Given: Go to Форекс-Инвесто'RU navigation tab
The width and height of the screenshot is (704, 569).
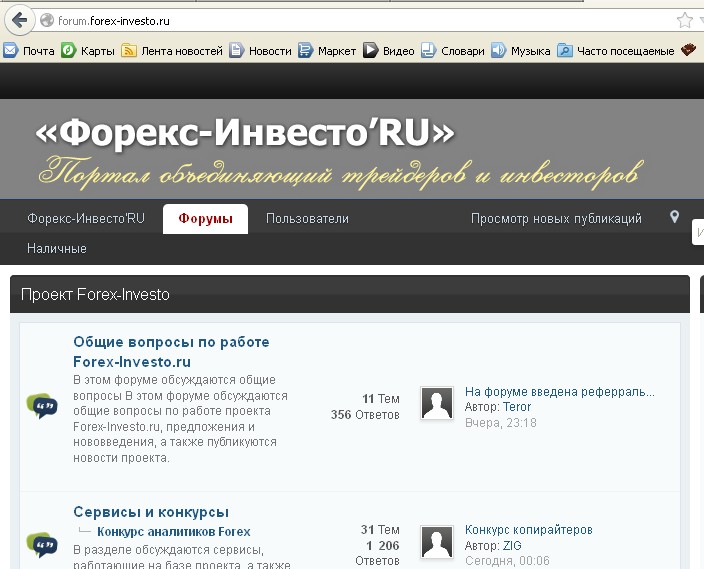Looking at the screenshot, I should 86,219.
